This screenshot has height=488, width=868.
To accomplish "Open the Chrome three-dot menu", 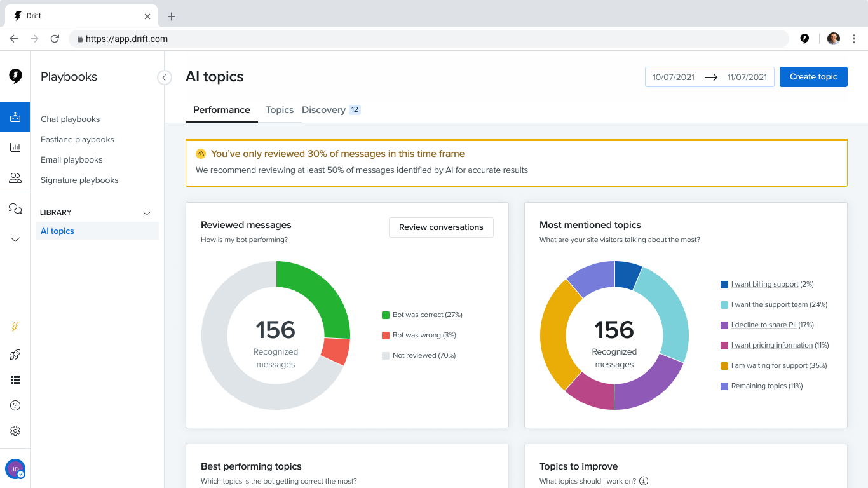I will (x=853, y=39).
